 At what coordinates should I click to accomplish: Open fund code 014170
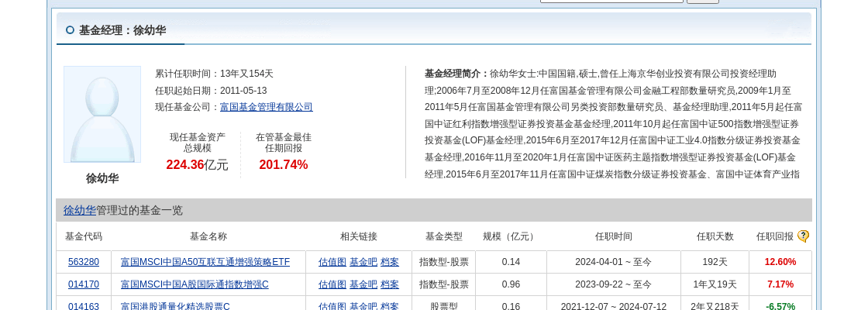pyautogui.click(x=84, y=284)
